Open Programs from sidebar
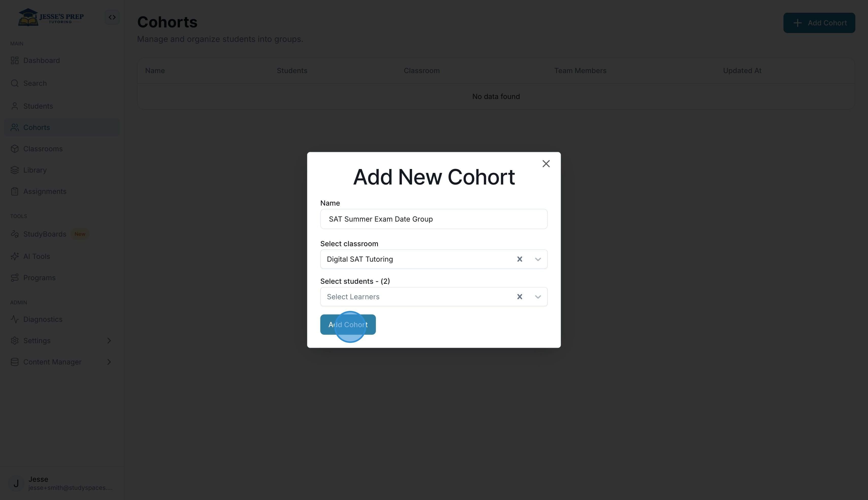868x500 pixels. [x=40, y=277]
